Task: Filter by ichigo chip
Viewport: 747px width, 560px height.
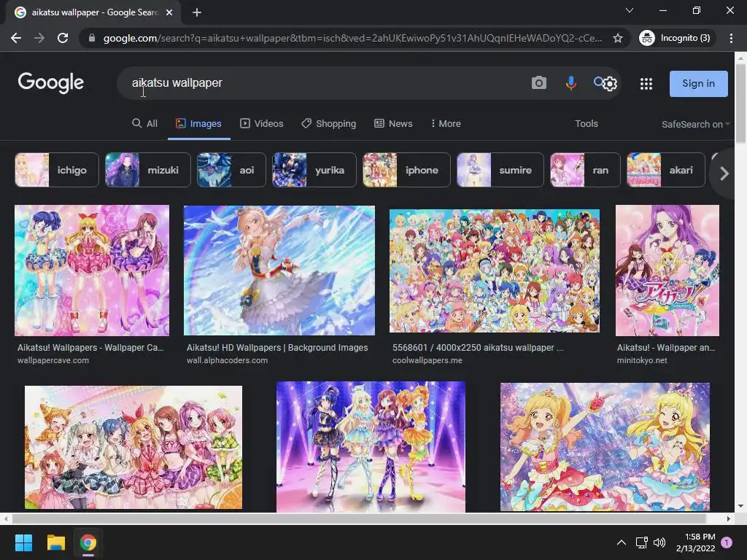Action: coord(57,170)
